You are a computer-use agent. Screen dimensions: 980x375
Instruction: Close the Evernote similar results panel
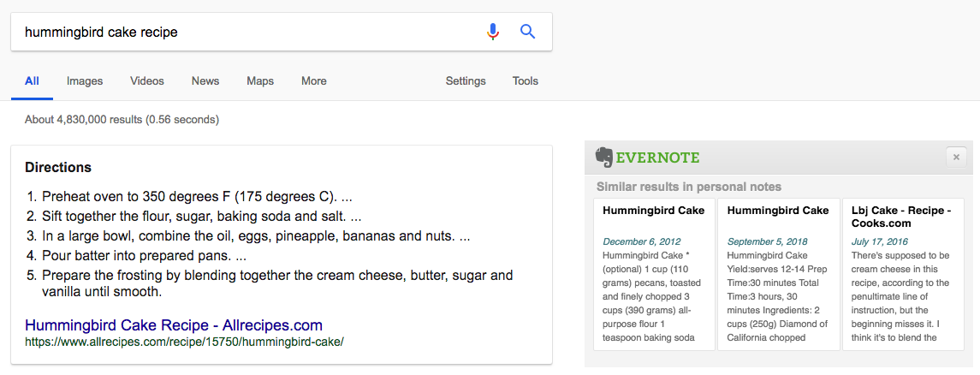click(x=956, y=157)
